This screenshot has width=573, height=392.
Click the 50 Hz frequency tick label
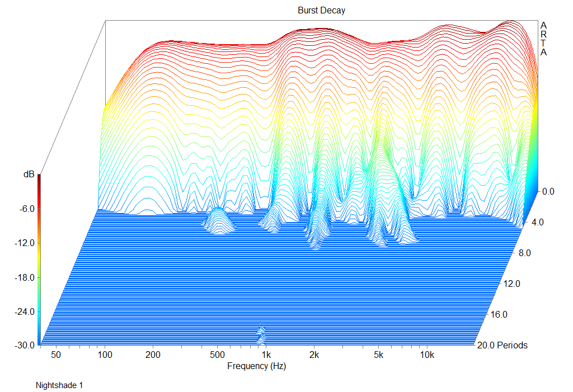pos(57,355)
